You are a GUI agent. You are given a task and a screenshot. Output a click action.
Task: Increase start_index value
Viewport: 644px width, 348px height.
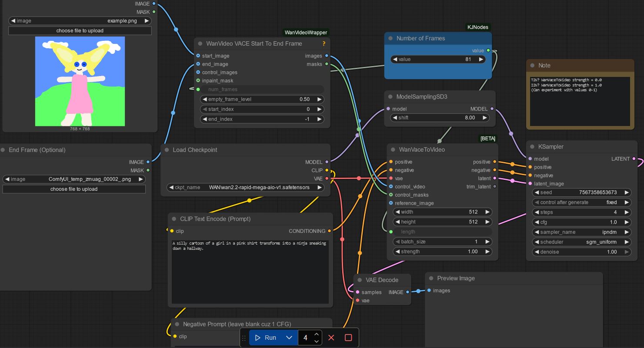[320, 109]
